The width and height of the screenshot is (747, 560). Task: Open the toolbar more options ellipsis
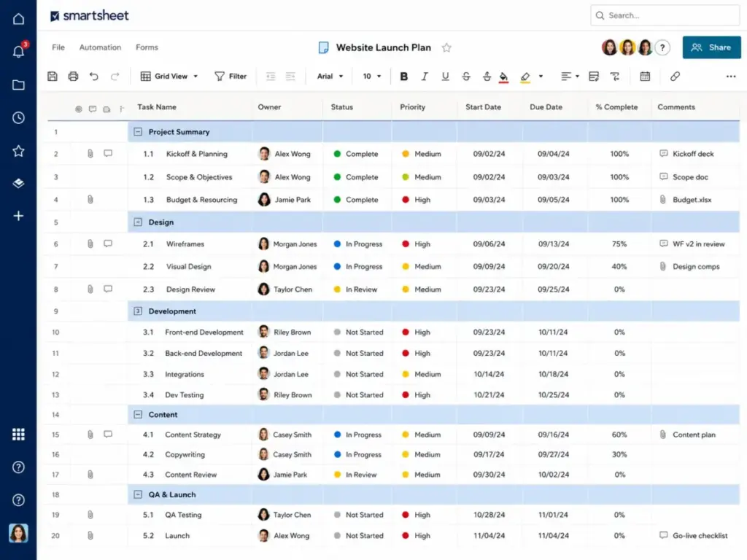coord(731,76)
